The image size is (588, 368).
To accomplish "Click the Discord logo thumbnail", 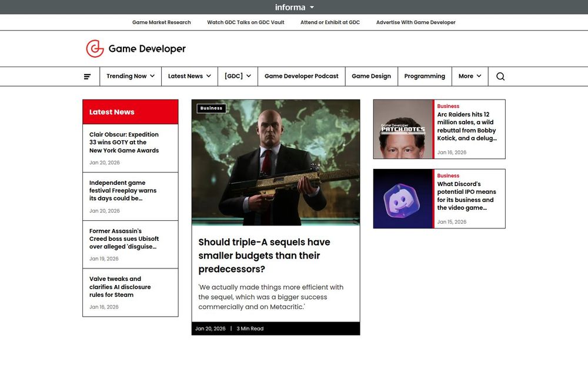I will point(403,198).
